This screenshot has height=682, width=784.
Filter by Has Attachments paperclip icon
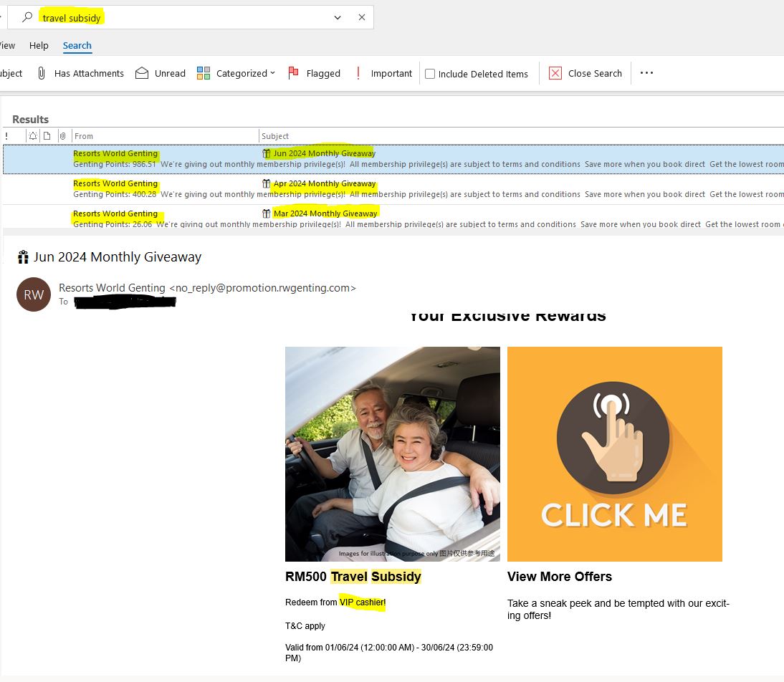(x=42, y=73)
